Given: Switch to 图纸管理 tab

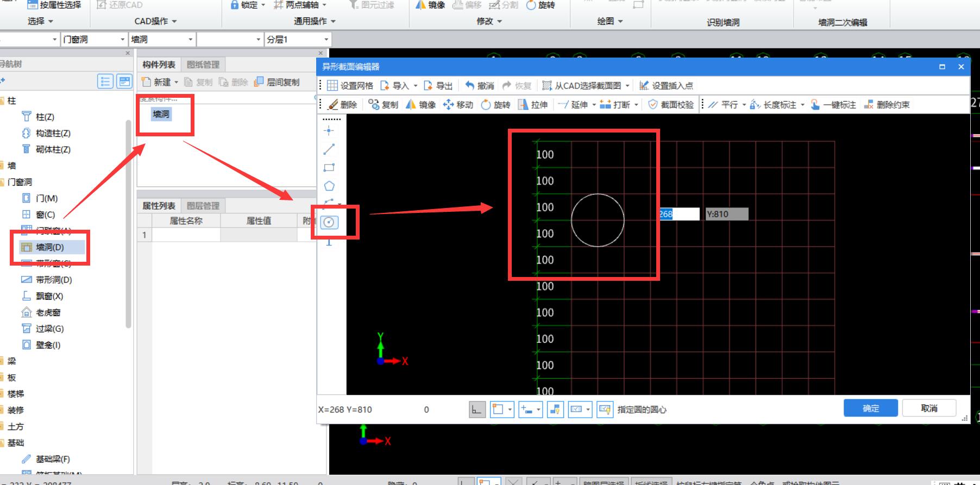Looking at the screenshot, I should pos(203,65).
